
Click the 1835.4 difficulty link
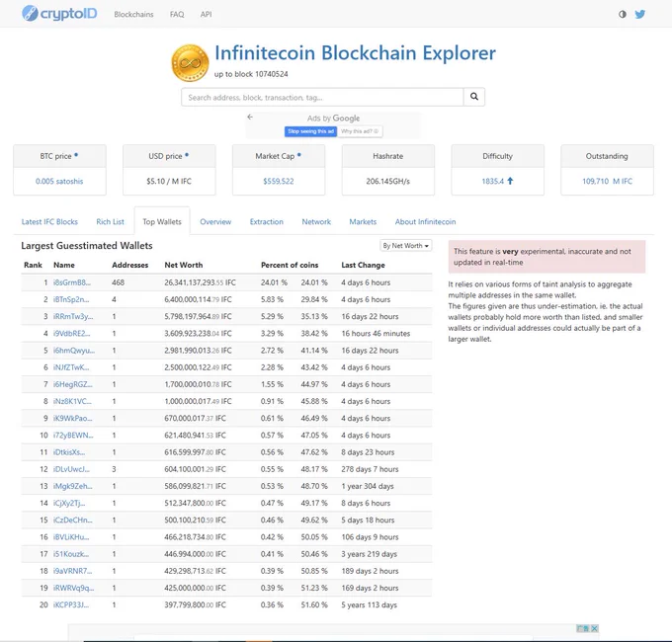point(492,181)
